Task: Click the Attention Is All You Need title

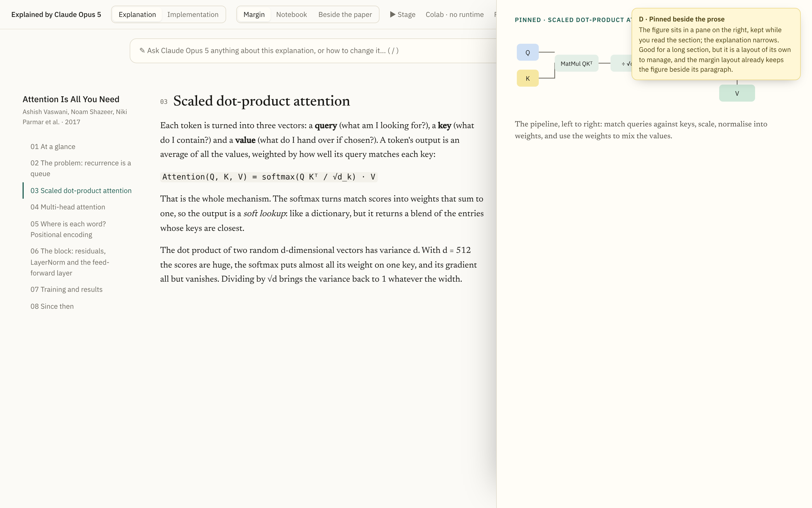Action: pos(71,99)
